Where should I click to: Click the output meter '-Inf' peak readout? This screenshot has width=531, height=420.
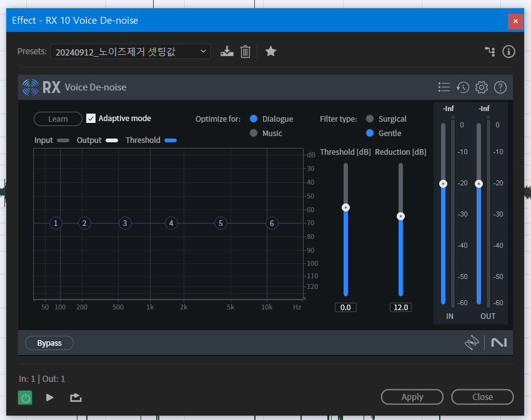point(484,109)
